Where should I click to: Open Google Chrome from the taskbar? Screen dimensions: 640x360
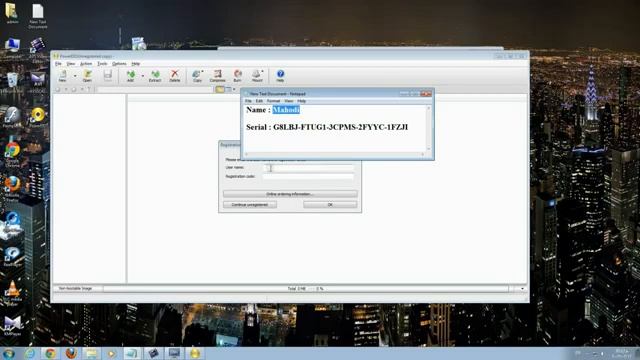pyautogui.click(x=51, y=353)
